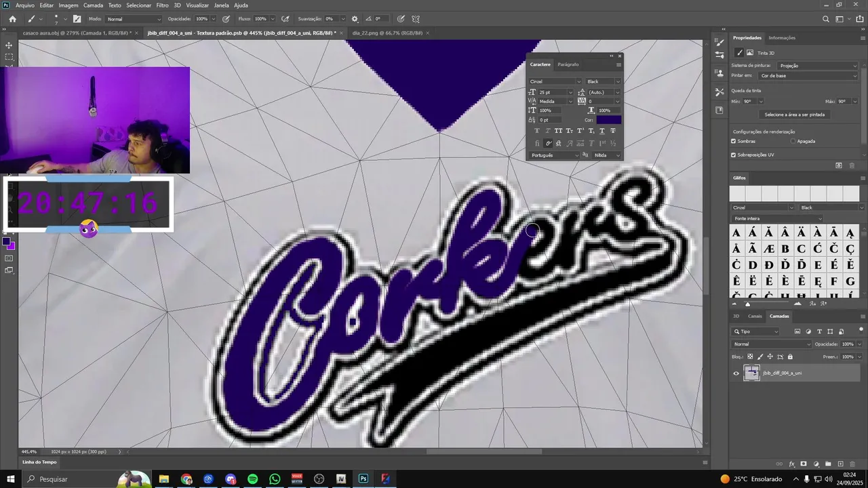
Task: Lock image pixels brush icon
Action: tap(759, 357)
